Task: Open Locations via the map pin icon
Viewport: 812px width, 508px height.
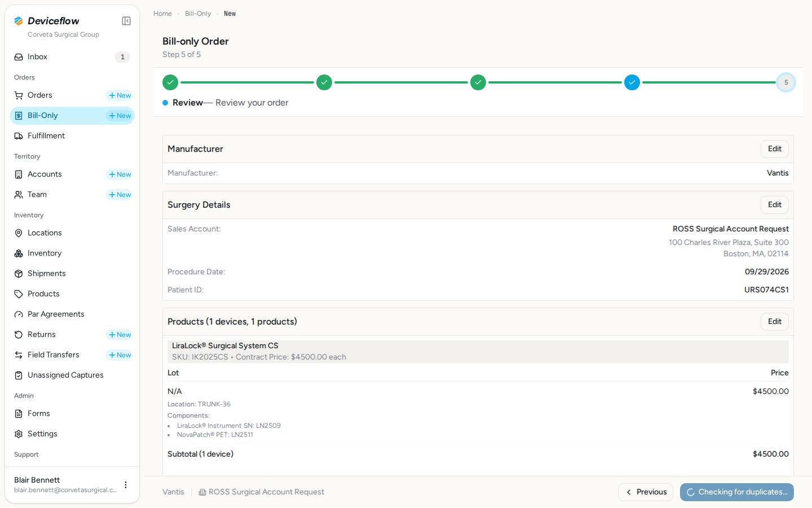Action: pos(19,233)
